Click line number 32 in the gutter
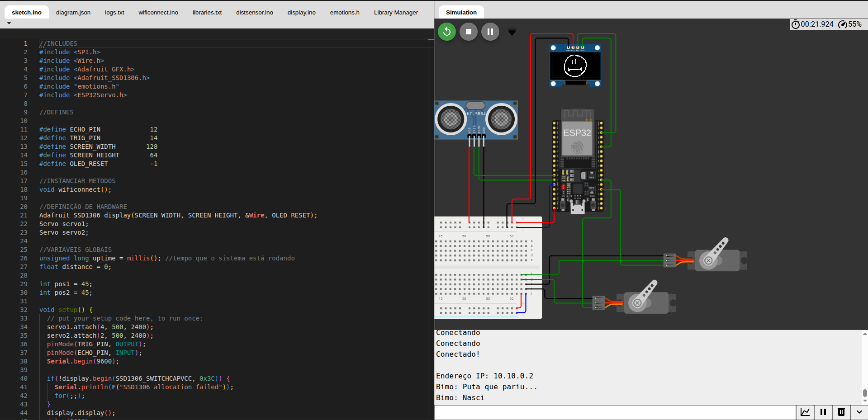This screenshot has height=420, width=868. pyautogui.click(x=24, y=310)
